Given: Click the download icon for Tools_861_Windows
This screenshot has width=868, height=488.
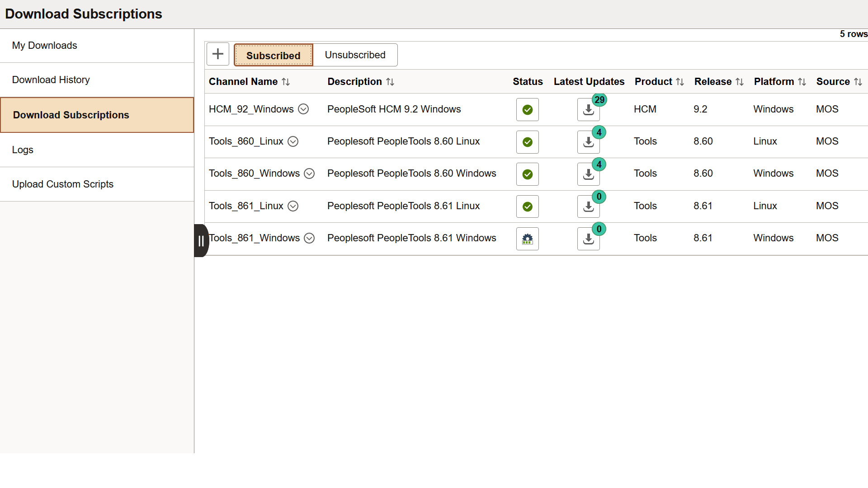Looking at the screenshot, I should (x=588, y=239).
